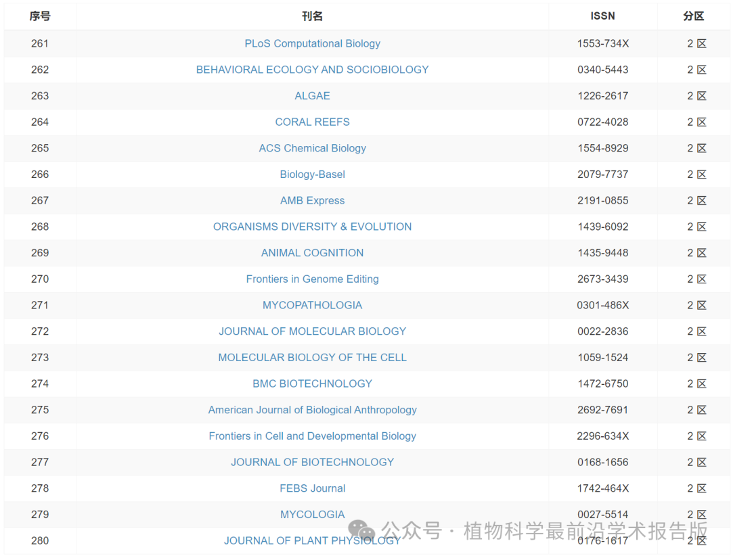Image resolution: width=731 pixels, height=560 pixels.
Task: Click the ISSN column header
Action: [x=602, y=16]
